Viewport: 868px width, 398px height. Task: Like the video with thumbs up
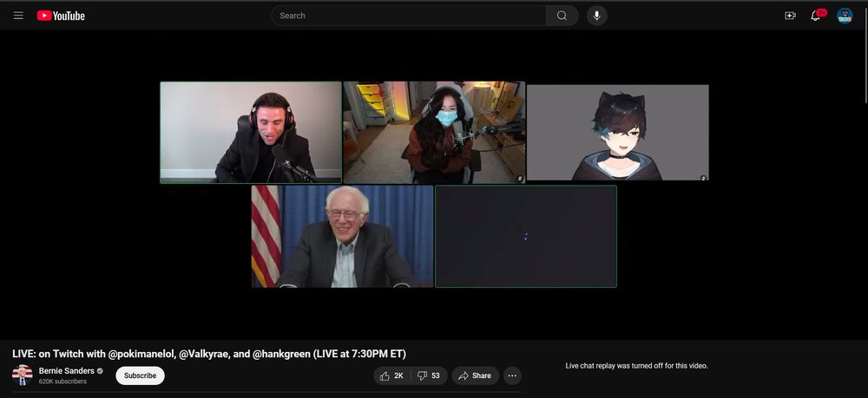point(391,376)
